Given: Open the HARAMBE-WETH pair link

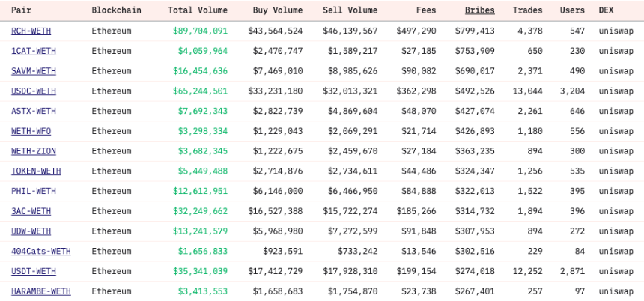Looking at the screenshot, I should 41,291.
